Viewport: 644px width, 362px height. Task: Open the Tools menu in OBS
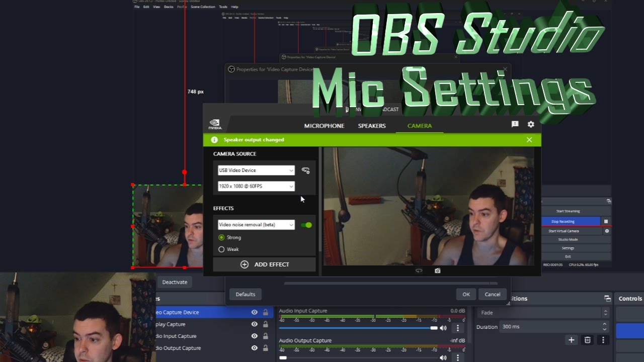(x=223, y=7)
